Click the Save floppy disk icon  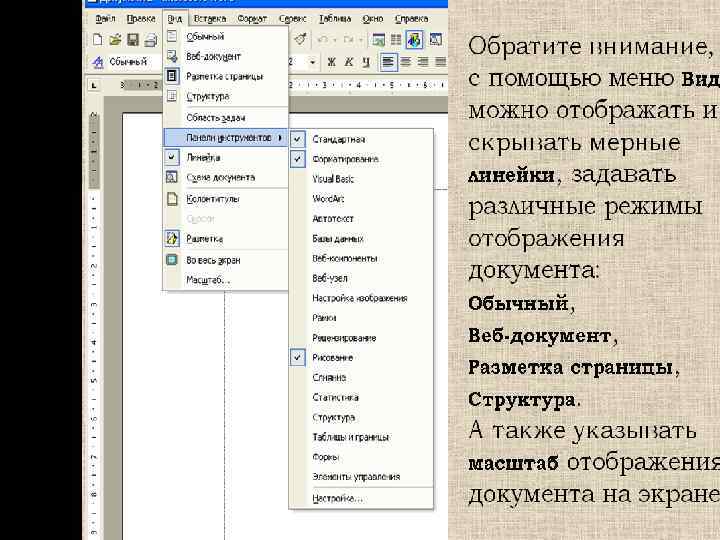point(133,40)
